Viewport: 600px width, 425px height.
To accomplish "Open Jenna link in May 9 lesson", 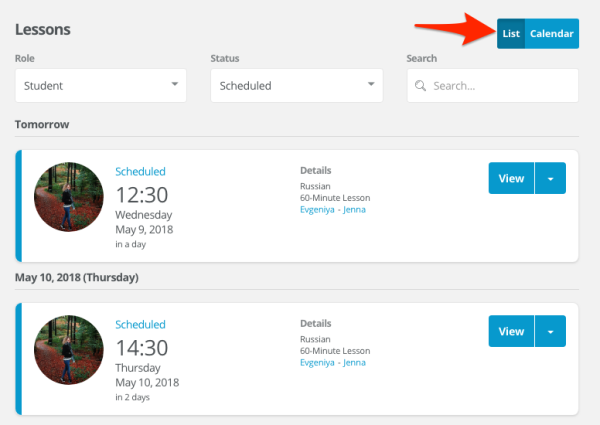I will (x=354, y=210).
